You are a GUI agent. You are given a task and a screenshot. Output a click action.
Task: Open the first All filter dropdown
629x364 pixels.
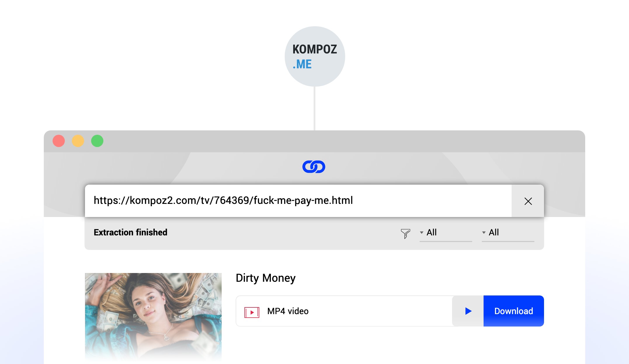coord(446,233)
